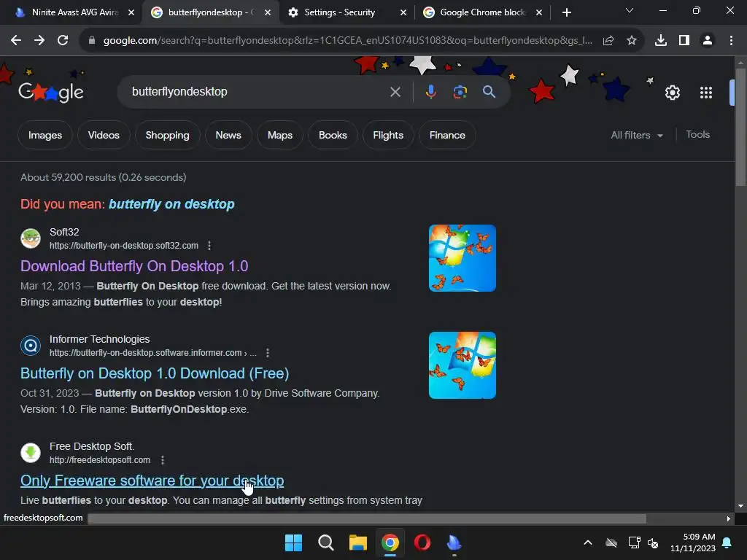The image size is (747, 560).
Task: Click the Google logo
Action: pyautogui.click(x=51, y=92)
